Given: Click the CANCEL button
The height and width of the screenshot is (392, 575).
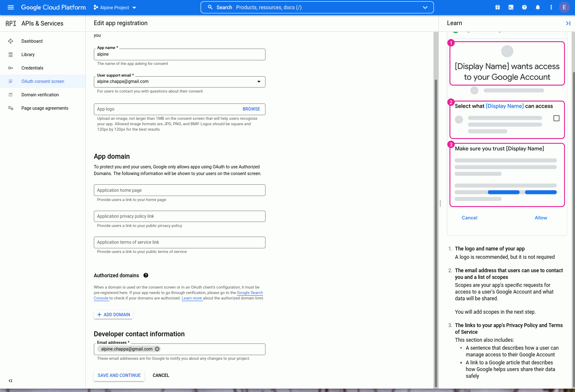Looking at the screenshot, I should [x=161, y=375].
